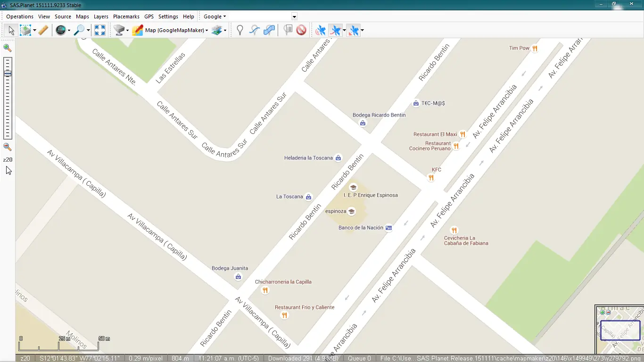Expand the tile source dropdown arrow
This screenshot has height=362, width=644.
[127, 30]
